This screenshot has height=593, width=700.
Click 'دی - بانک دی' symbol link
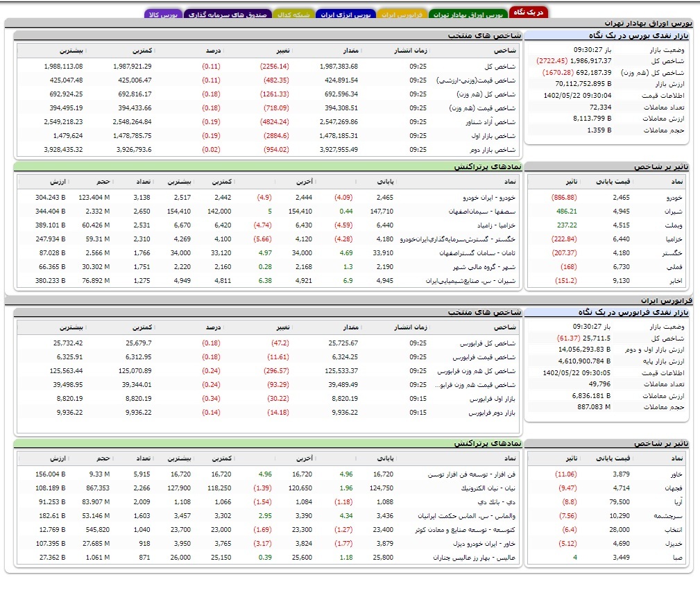tap(493, 502)
